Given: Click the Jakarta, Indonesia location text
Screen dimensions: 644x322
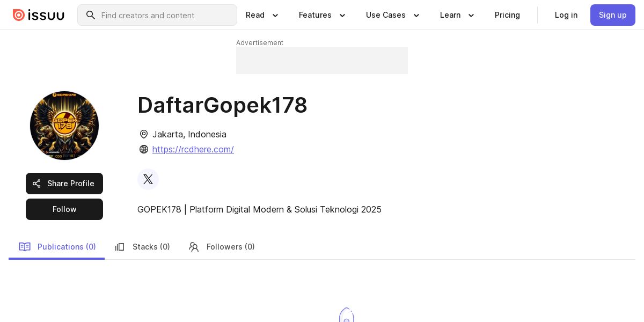Looking at the screenshot, I should tap(189, 134).
